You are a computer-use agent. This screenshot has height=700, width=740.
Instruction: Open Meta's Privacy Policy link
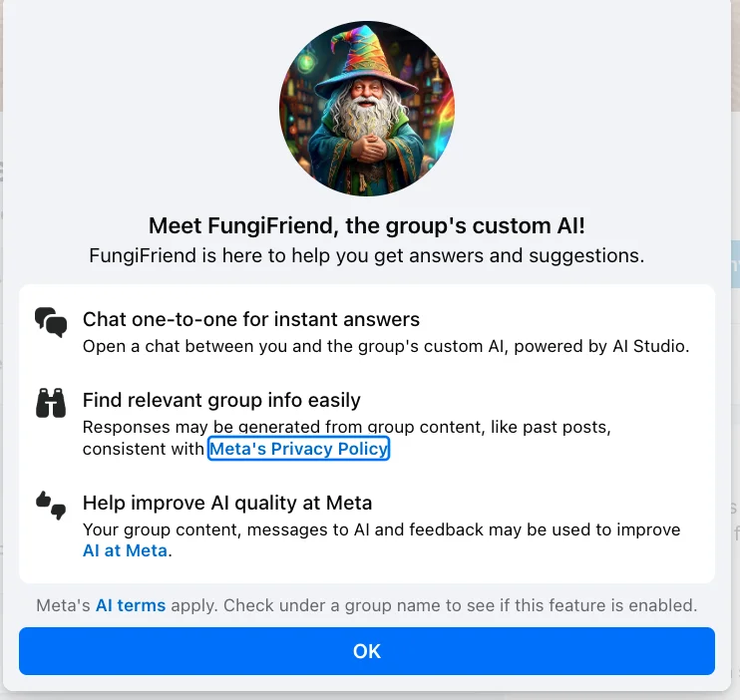point(299,449)
